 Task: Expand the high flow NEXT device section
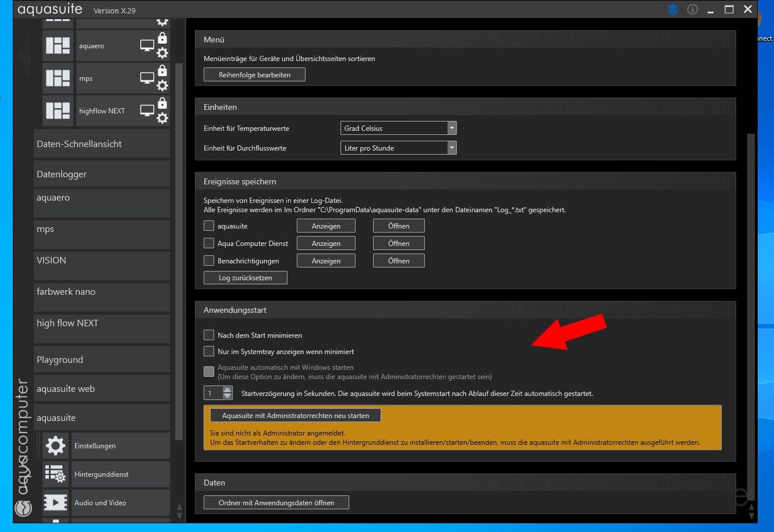click(x=102, y=329)
